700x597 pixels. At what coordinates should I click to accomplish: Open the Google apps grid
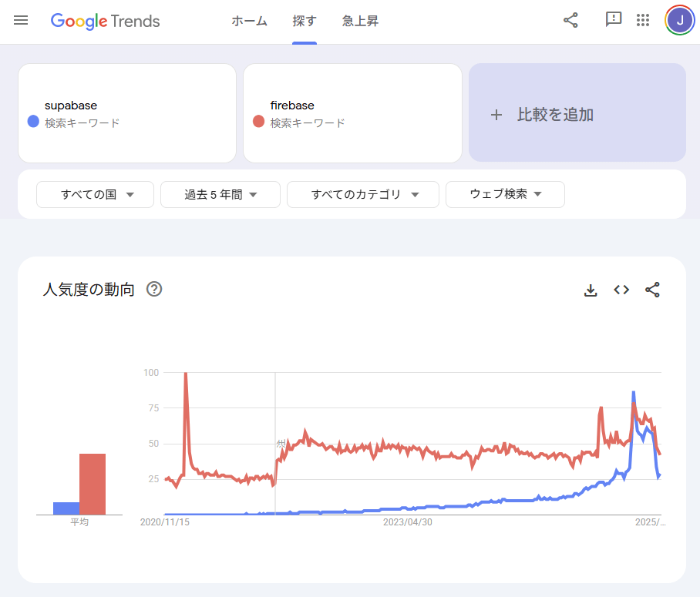(643, 21)
